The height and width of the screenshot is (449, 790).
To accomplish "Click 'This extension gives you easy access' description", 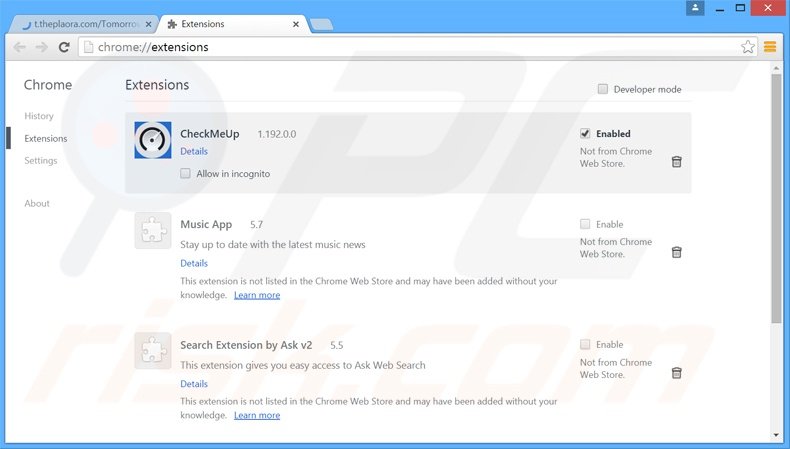I will tap(303, 365).
